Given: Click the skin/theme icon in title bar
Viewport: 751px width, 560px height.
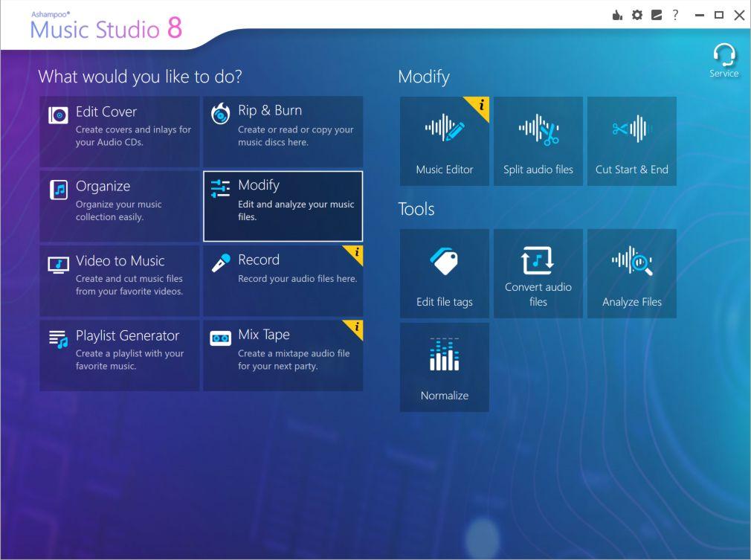Looking at the screenshot, I should pyautogui.click(x=657, y=16).
